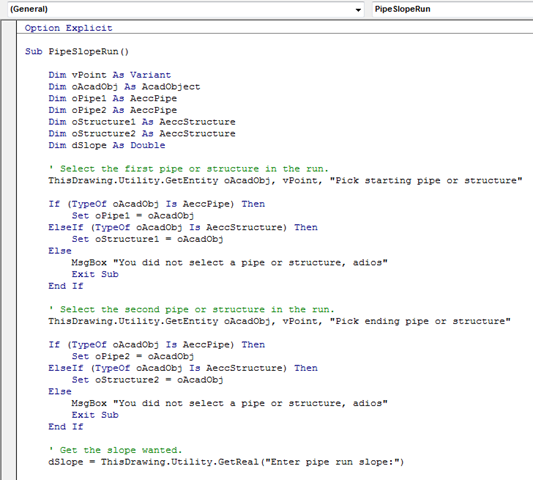The width and height of the screenshot is (533, 480).
Task: Click the 'Dim vPoint As Variant' line
Action: (109, 75)
